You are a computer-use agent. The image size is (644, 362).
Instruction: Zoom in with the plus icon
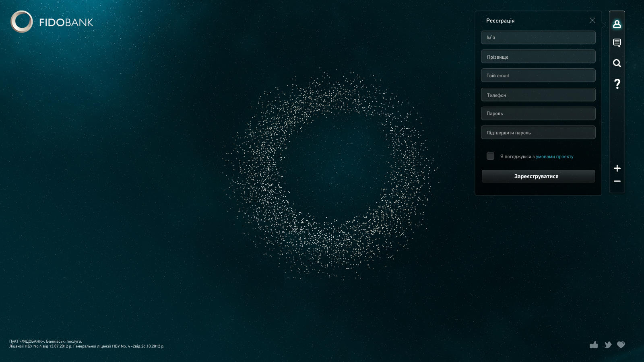617,168
